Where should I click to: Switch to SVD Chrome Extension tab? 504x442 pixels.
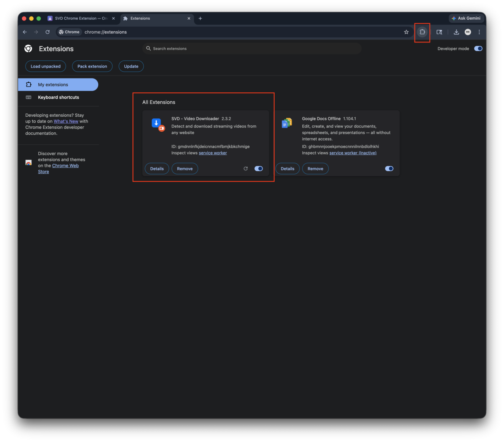(x=81, y=18)
